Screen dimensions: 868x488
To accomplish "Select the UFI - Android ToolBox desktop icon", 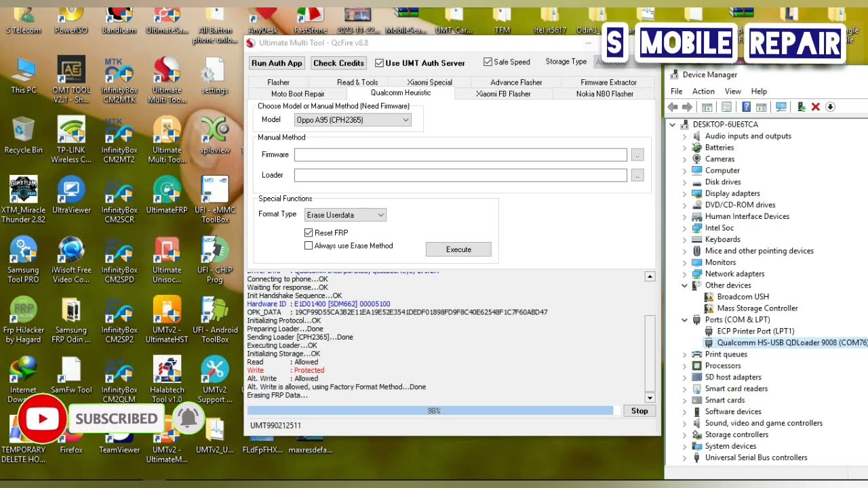I will coord(215,319).
